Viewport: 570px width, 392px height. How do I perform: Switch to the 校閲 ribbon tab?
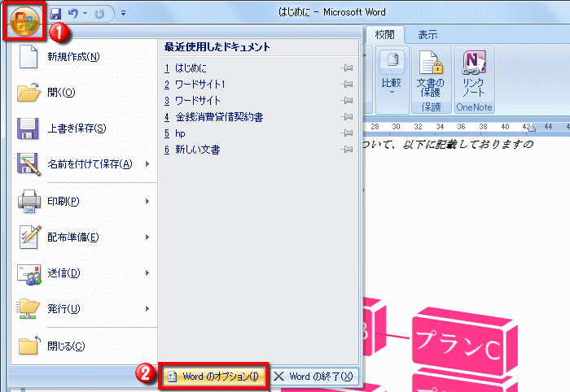pos(384,35)
